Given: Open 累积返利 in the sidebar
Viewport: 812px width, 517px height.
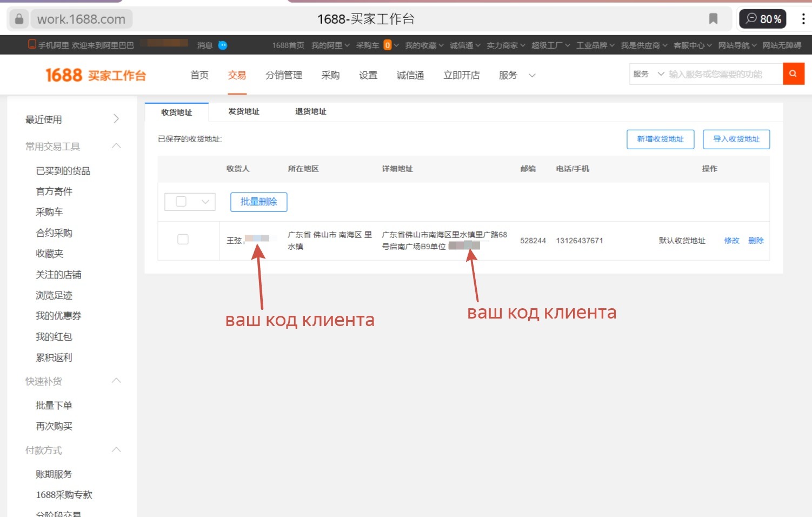Looking at the screenshot, I should pyautogui.click(x=54, y=357).
